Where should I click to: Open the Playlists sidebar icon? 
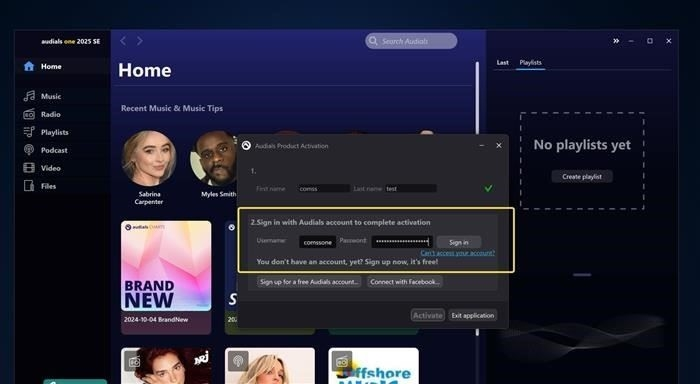tap(29, 132)
